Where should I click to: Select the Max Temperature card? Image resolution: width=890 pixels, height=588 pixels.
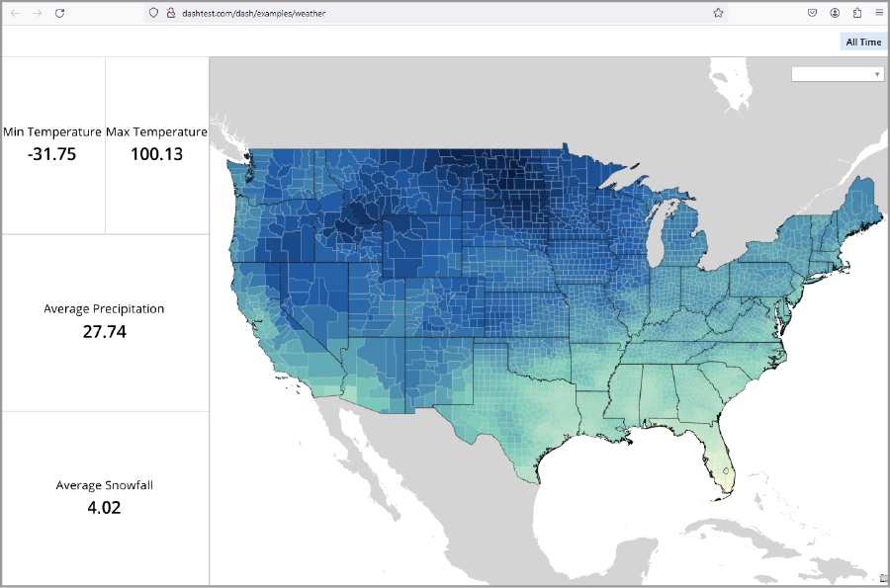tap(156, 143)
